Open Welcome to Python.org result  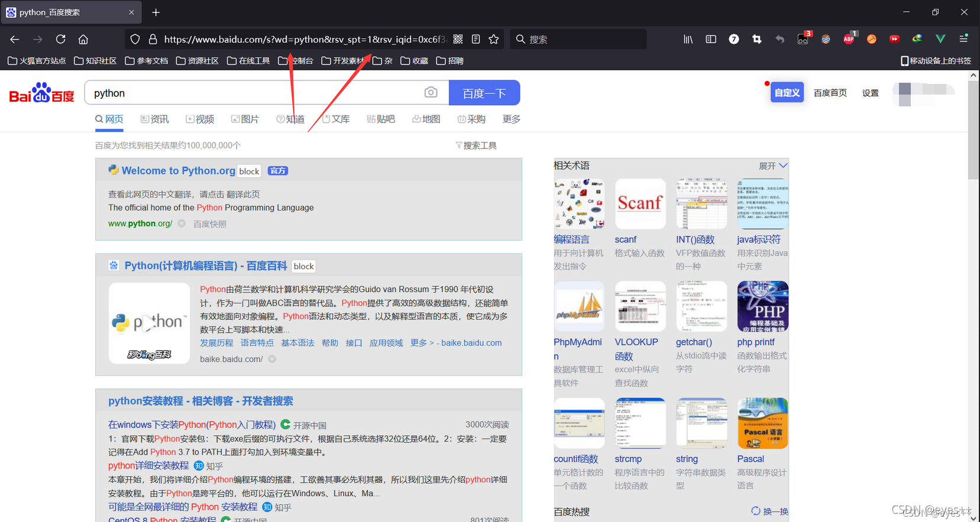(179, 171)
